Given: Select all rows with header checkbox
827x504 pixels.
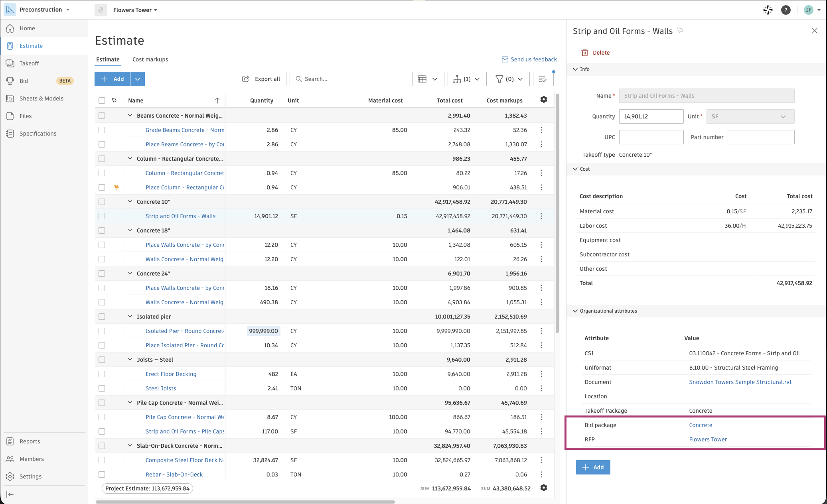Looking at the screenshot, I should point(102,100).
